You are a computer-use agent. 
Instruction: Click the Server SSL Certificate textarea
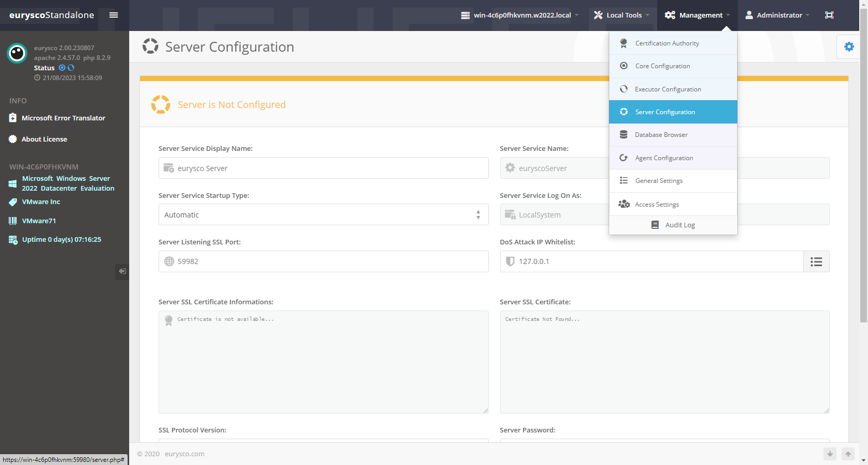664,362
